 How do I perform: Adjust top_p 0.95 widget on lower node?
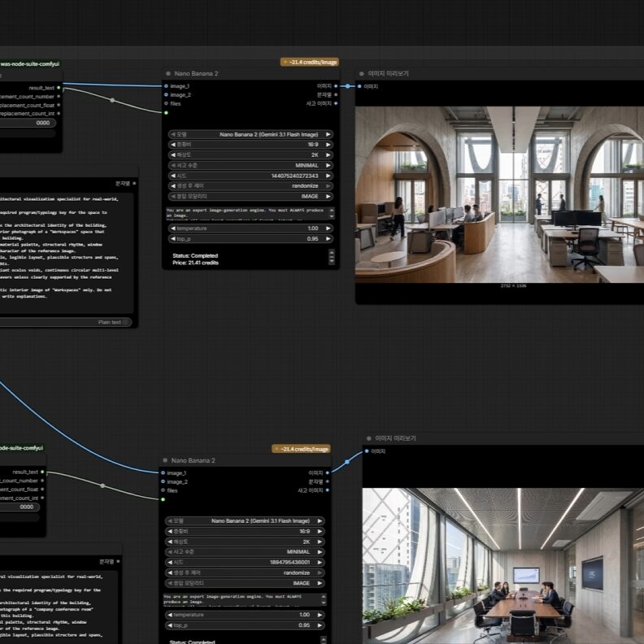point(245,625)
